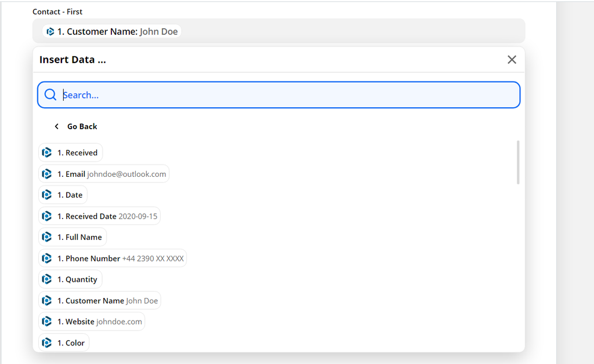
Task: Insert the "1. Customer Name John Doe" field
Action: [100, 300]
